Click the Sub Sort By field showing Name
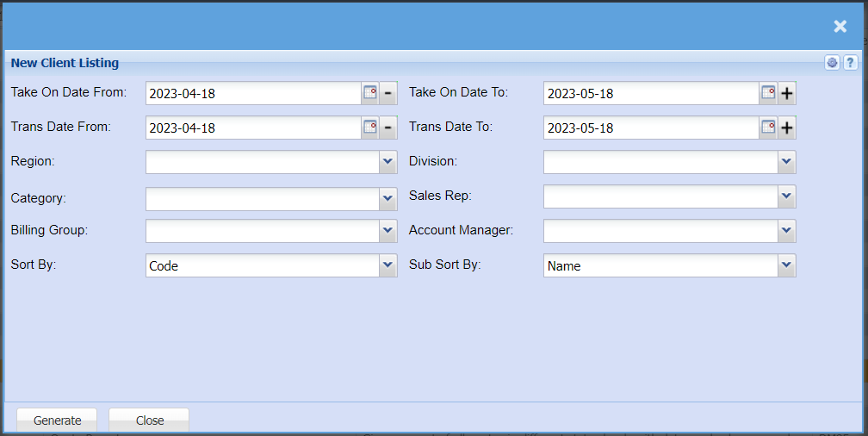Viewport: 868px width, 436px height. (661, 265)
